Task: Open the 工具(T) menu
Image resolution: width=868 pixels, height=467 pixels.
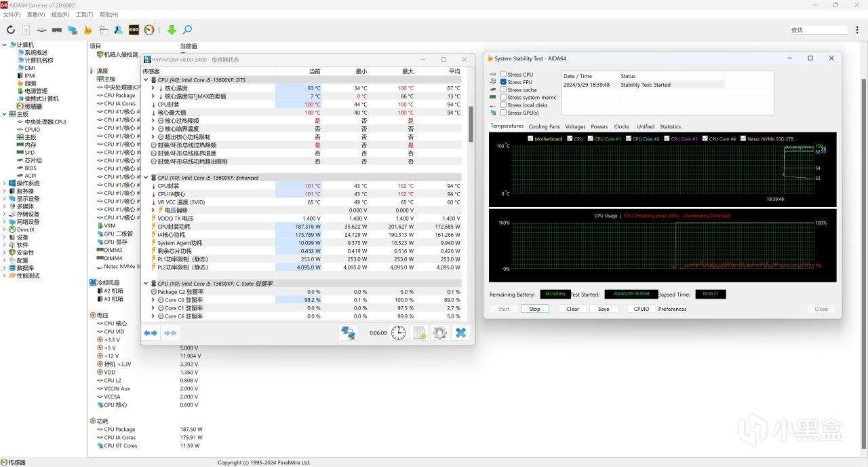Action: click(x=85, y=14)
